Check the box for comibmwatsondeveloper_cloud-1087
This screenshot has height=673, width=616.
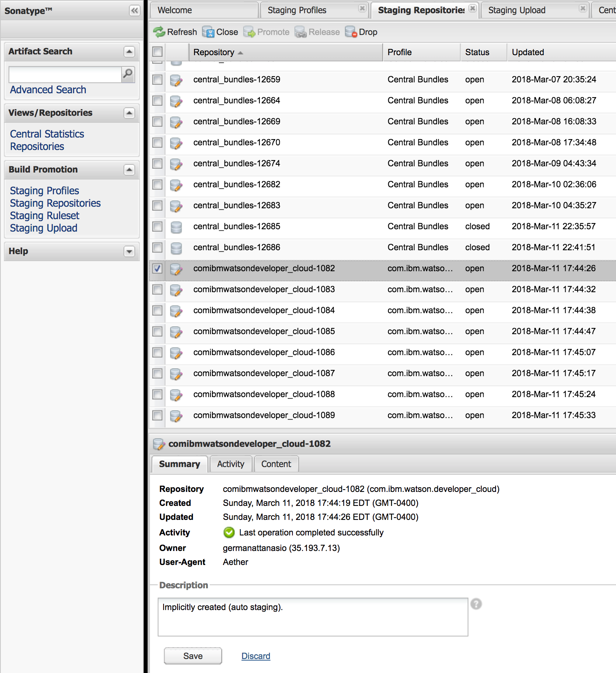[x=157, y=373]
